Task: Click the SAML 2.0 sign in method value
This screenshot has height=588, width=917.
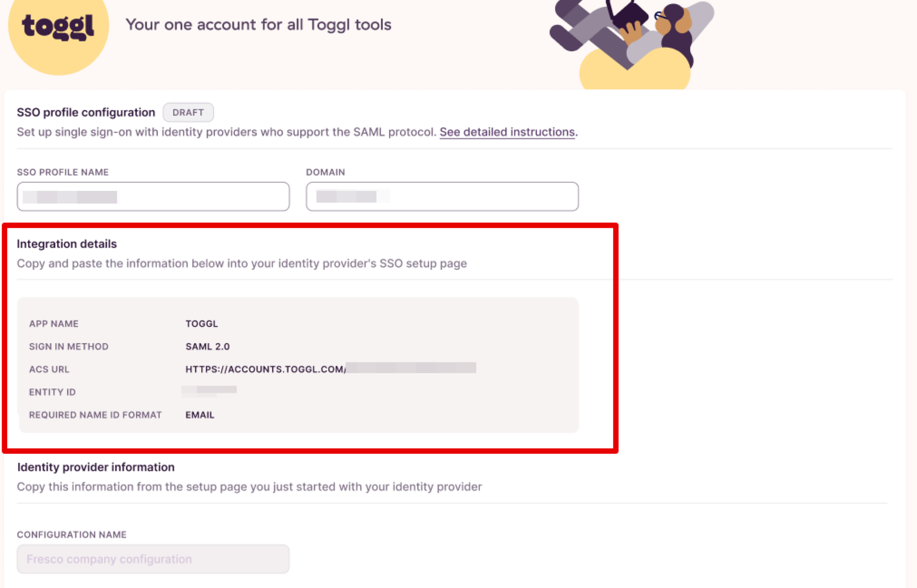Action: [207, 346]
